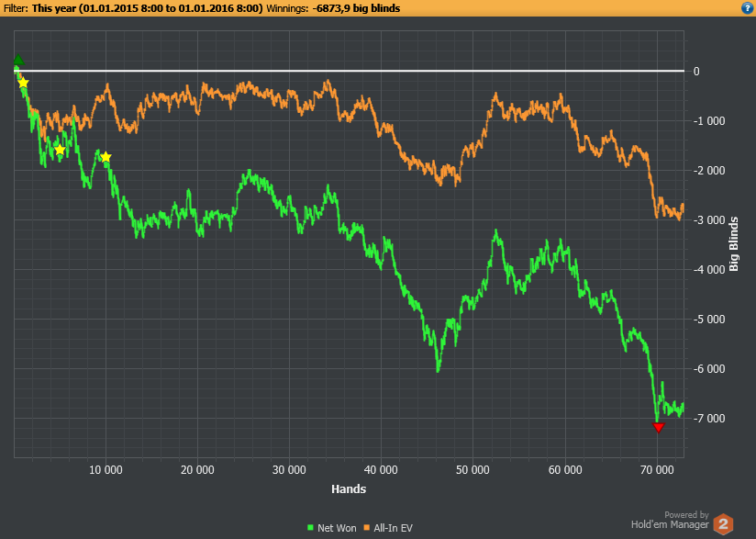This screenshot has height=539, width=756.
Task: Click the red lowest-point triangle marker
Action: 658,427
